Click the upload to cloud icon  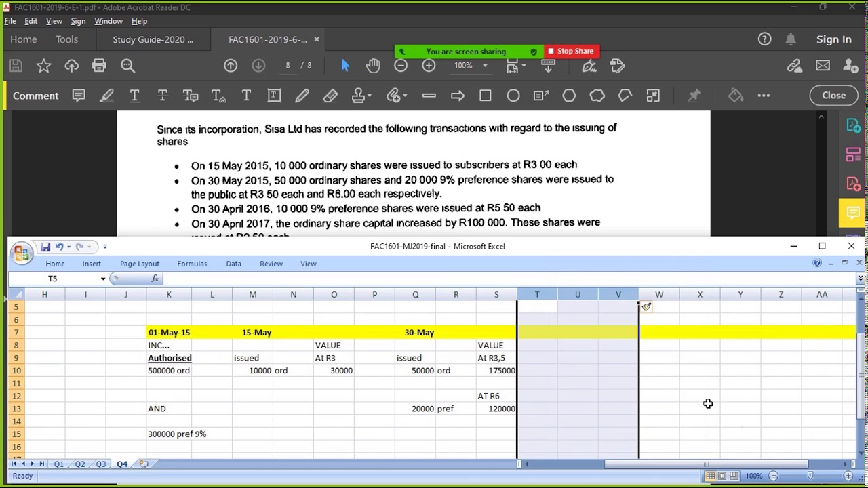tap(71, 66)
